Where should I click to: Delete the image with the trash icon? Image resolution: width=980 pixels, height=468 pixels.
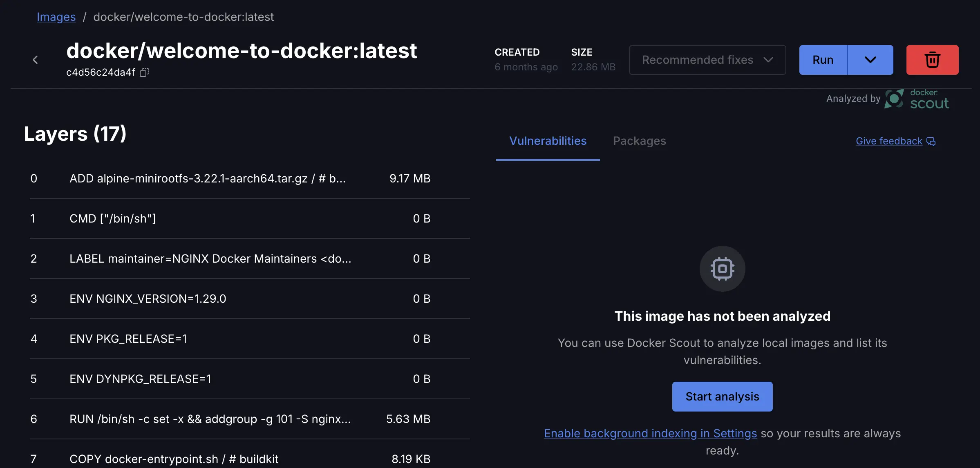[932, 60]
